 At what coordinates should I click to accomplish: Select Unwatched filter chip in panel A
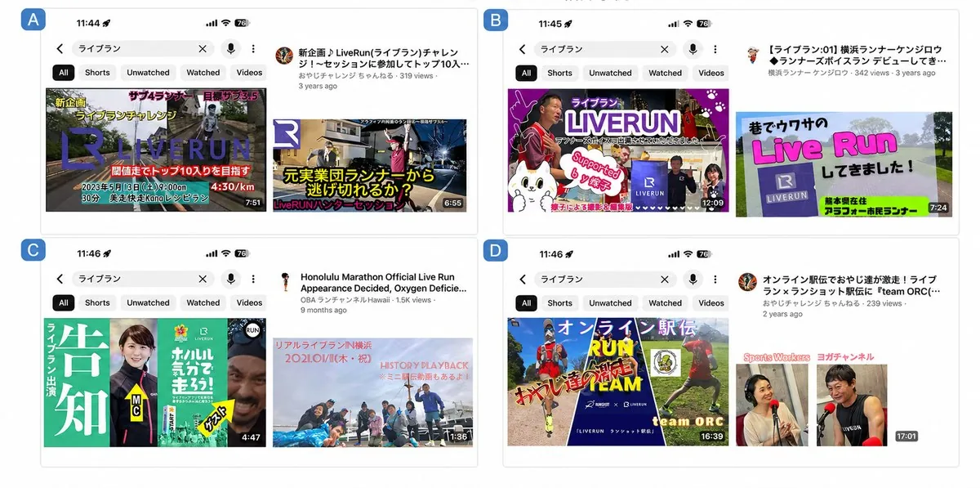pyautogui.click(x=148, y=72)
